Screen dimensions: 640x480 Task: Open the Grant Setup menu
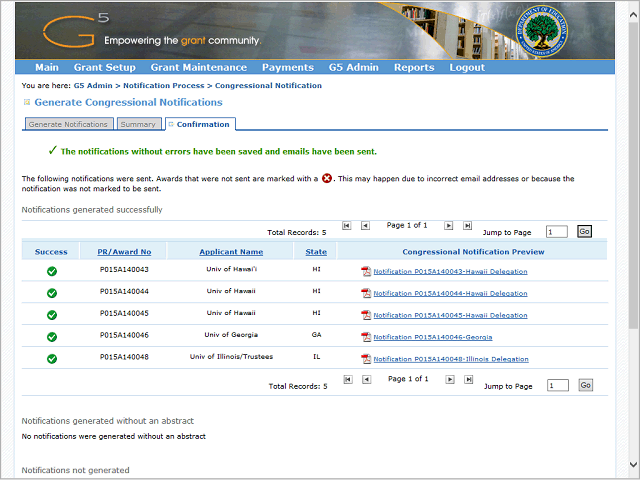point(104,68)
